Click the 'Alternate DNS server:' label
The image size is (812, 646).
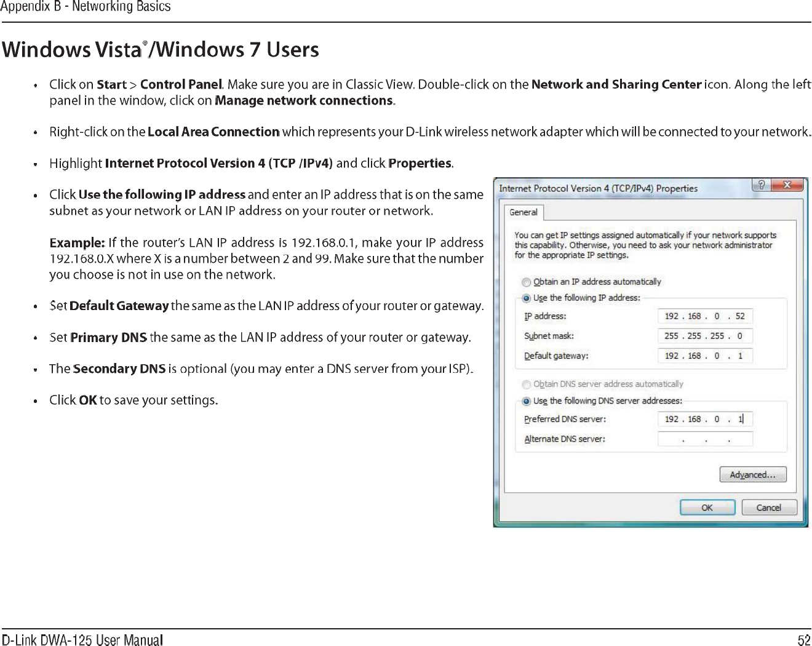[x=565, y=439]
